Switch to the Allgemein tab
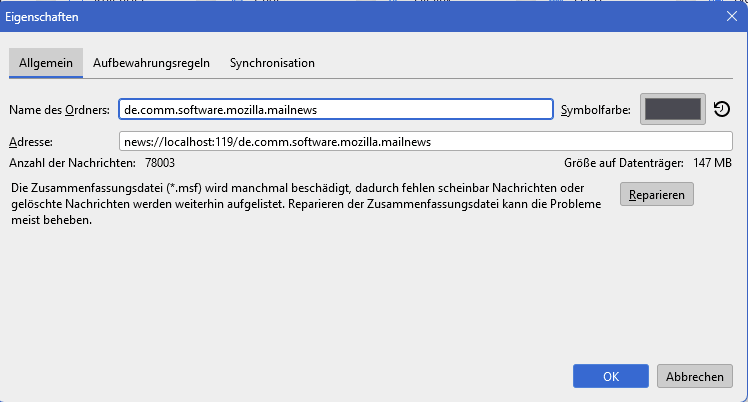 pos(45,63)
